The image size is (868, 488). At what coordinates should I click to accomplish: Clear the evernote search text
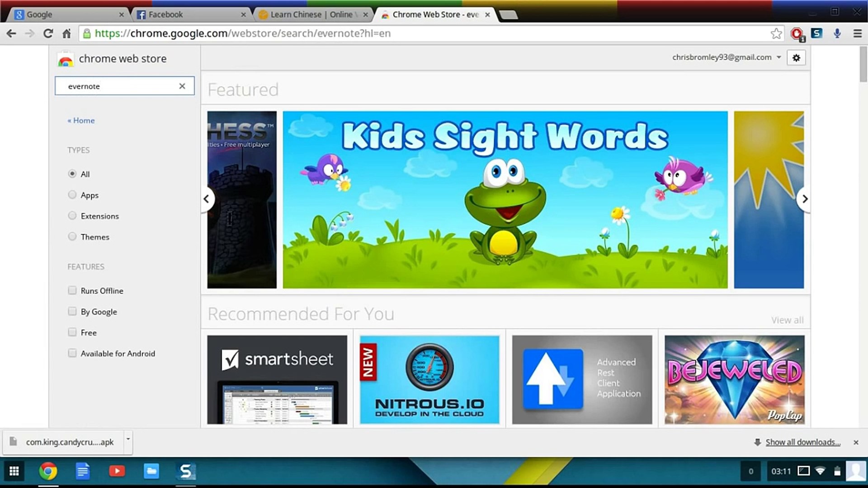click(182, 86)
